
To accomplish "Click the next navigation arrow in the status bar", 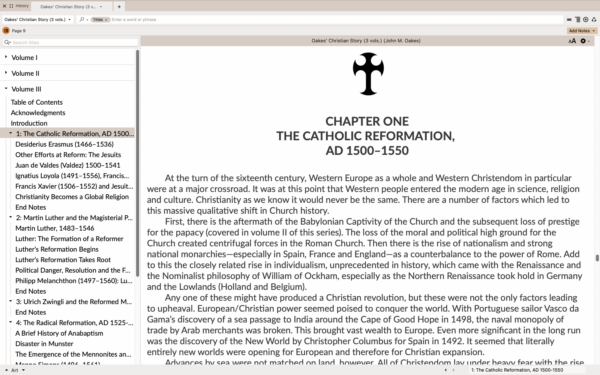I will [x=454, y=370].
